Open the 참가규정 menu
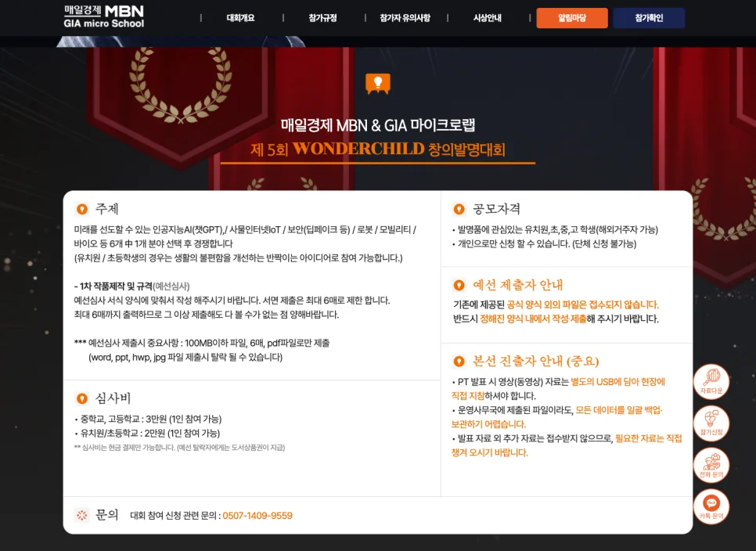Image resolution: width=756 pixels, height=551 pixels. pos(322,18)
